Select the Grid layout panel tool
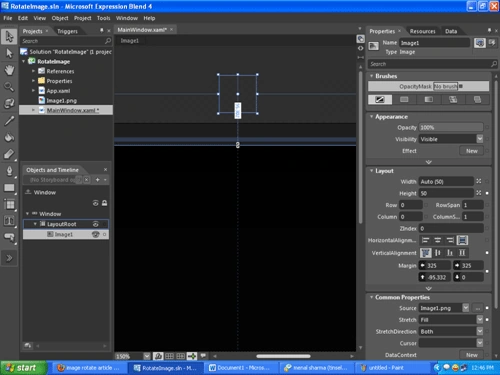Image resolution: width=500 pixels, height=375 pixels. coord(9,204)
